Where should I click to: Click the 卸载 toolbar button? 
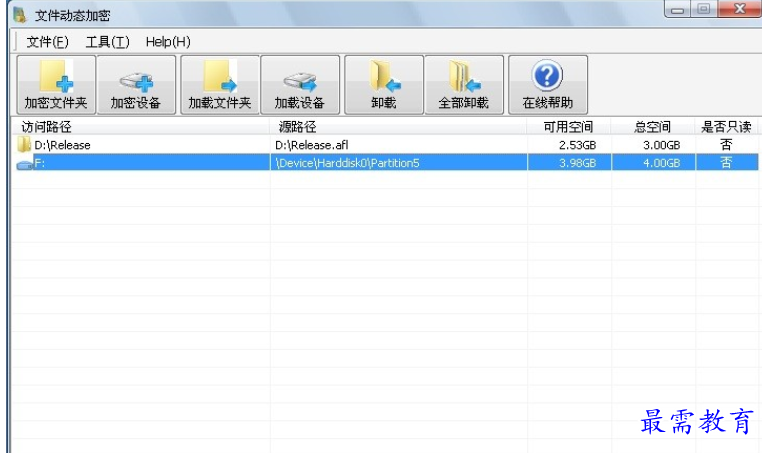point(384,85)
